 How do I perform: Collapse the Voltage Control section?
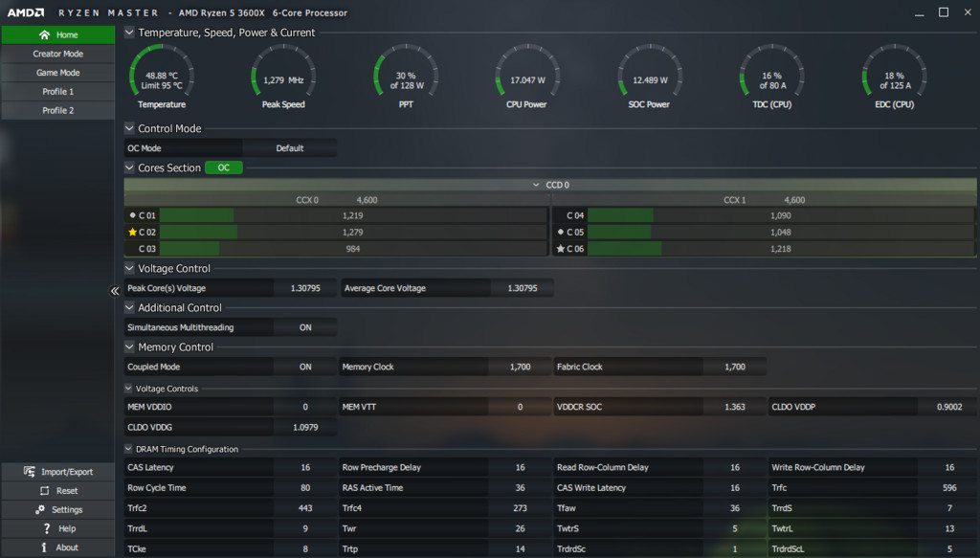coord(129,269)
